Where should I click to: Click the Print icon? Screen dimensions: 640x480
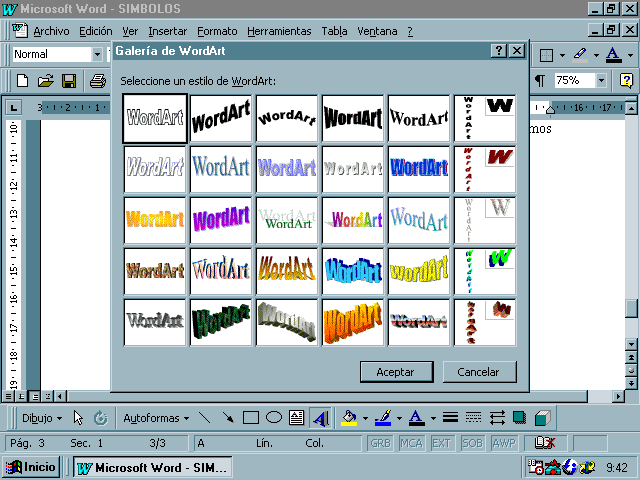pyautogui.click(x=98, y=81)
